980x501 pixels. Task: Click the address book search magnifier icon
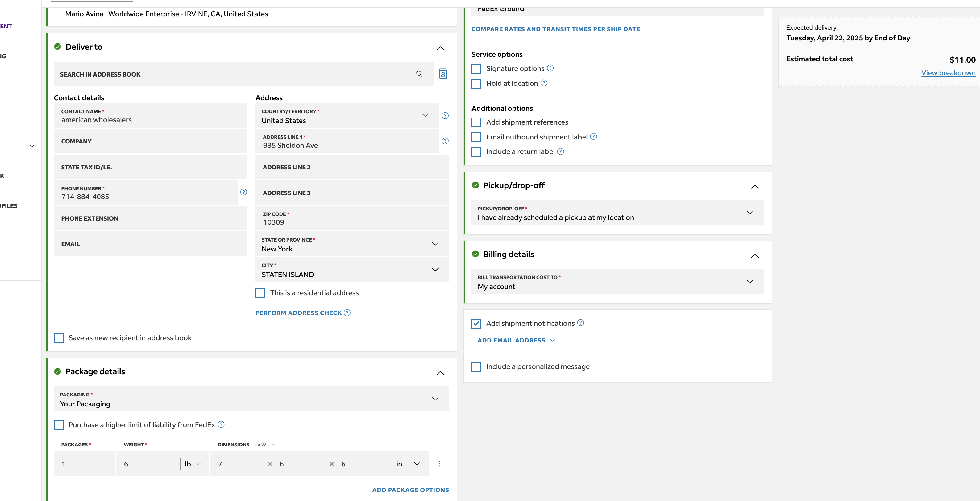click(x=419, y=74)
